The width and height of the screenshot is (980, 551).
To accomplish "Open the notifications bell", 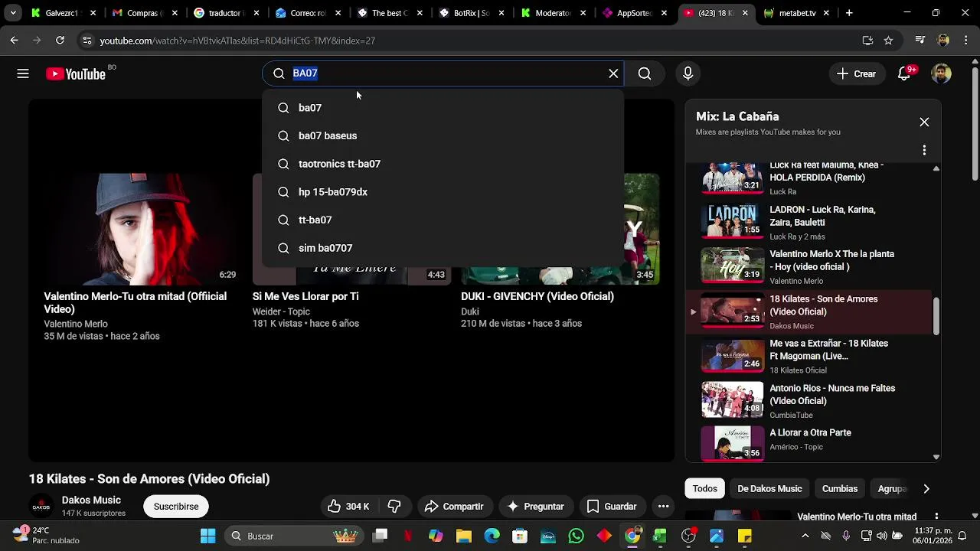I will click(904, 73).
